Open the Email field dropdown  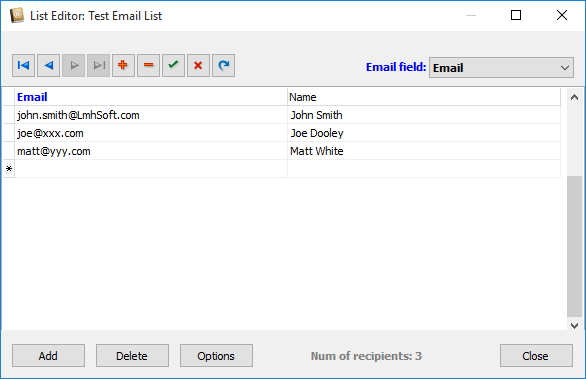(x=501, y=68)
